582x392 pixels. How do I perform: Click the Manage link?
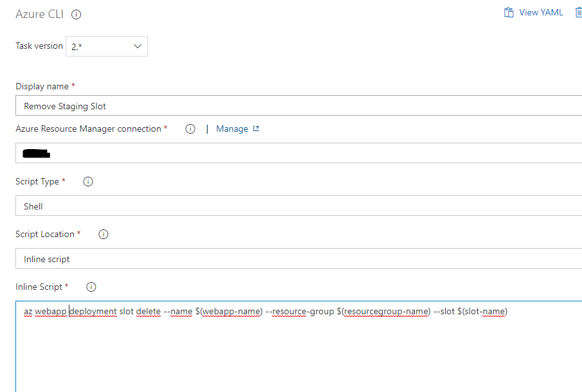pyautogui.click(x=232, y=129)
